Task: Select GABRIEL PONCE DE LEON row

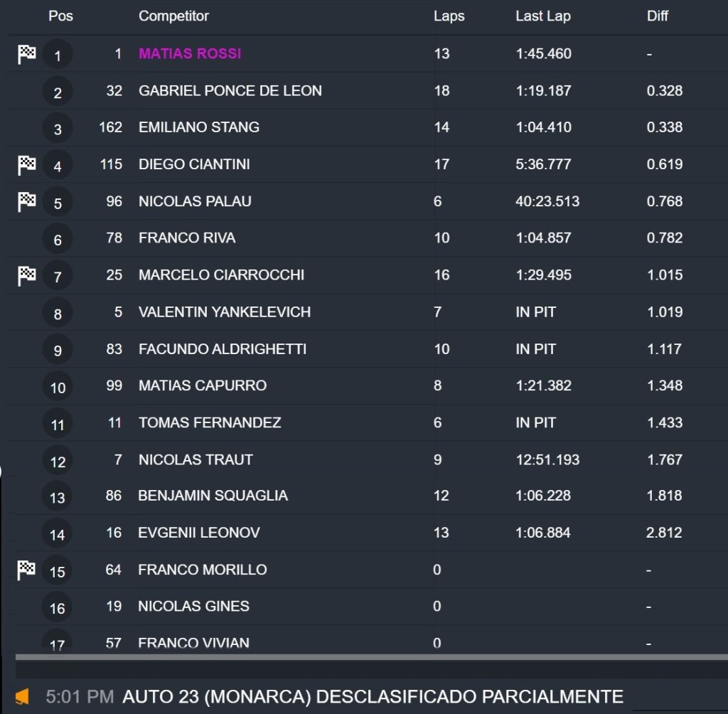Action: (230, 91)
